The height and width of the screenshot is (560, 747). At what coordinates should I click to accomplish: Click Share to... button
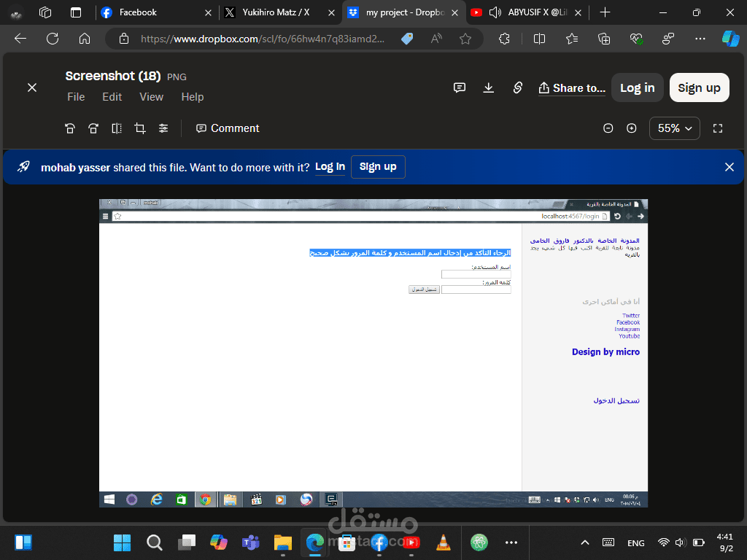(x=572, y=87)
